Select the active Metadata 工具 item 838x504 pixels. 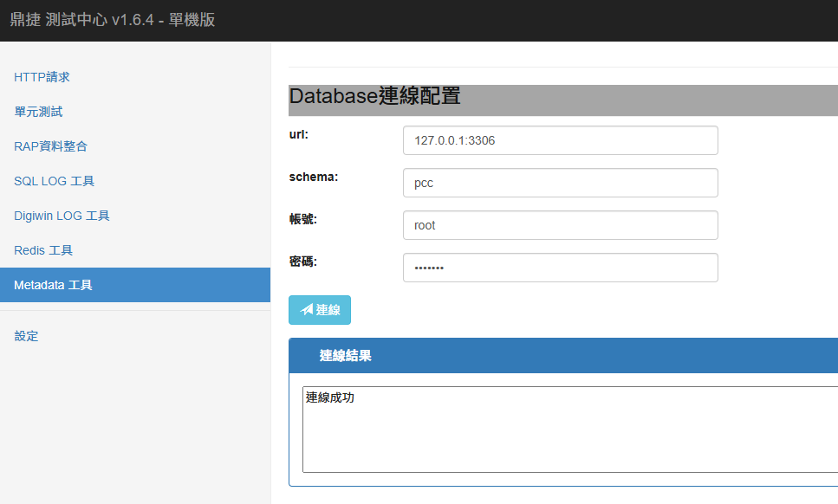tap(53, 285)
